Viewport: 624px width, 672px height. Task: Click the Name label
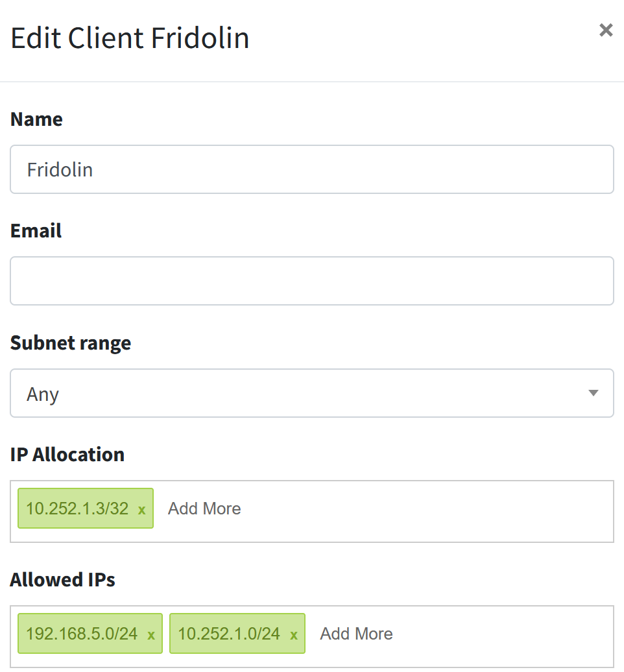[36, 119]
